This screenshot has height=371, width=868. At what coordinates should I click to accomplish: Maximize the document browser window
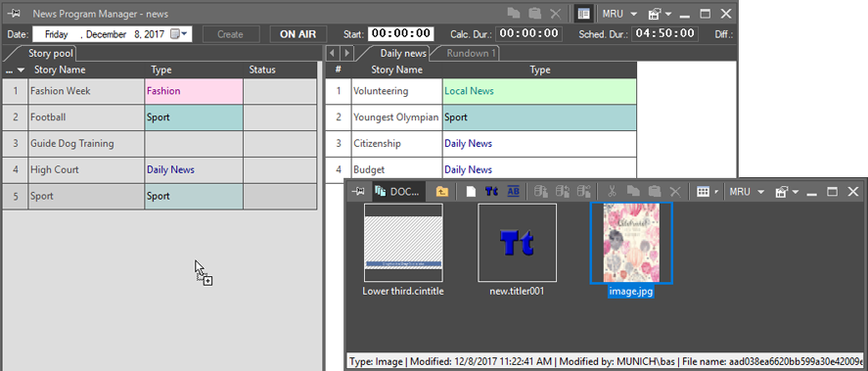click(833, 192)
